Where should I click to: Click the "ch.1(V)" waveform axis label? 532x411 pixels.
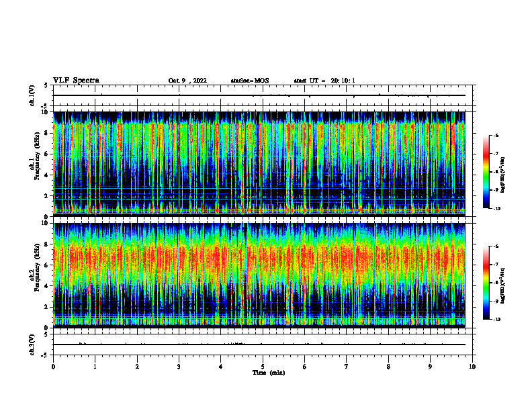(32, 95)
